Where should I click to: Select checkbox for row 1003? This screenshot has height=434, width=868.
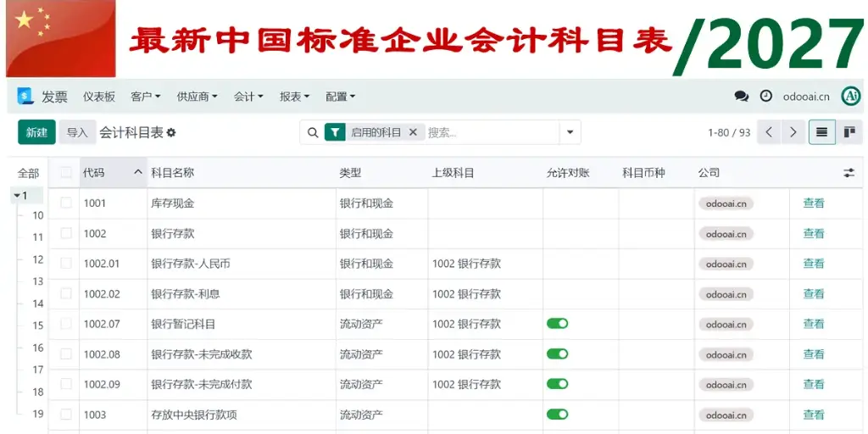66,414
